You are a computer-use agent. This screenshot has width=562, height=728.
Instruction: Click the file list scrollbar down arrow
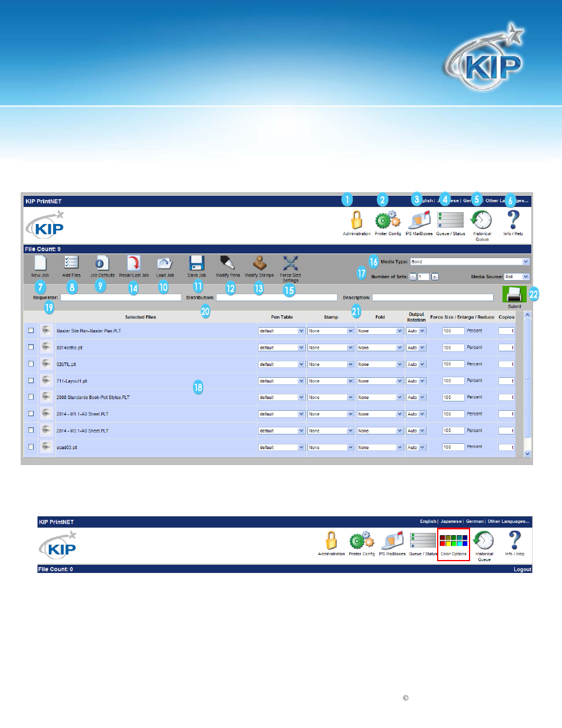[x=527, y=454]
